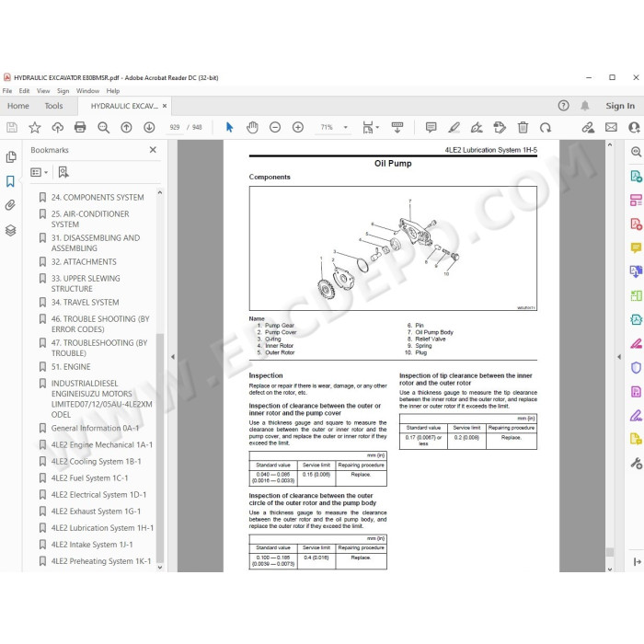Viewport: 644px width, 644px height.
Task: Rotate the page with rotate icon
Action: point(546,127)
